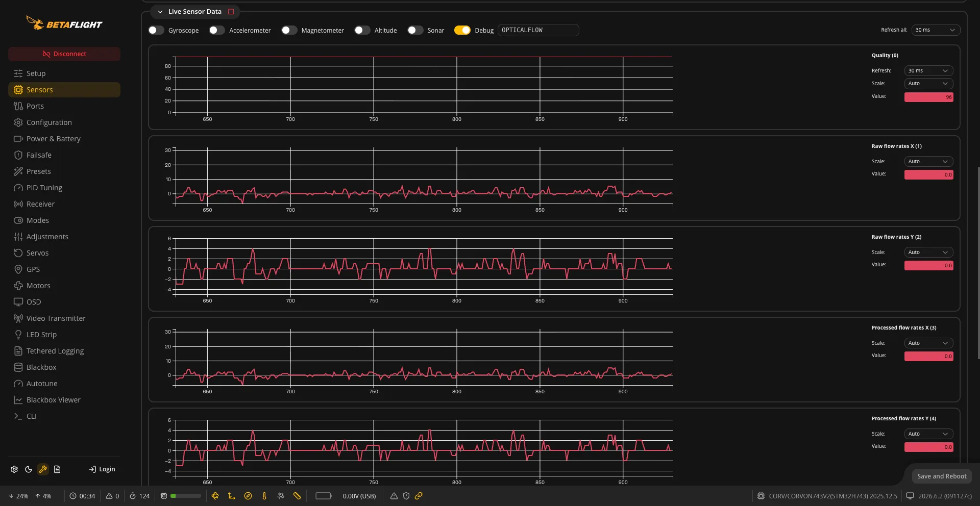Click Save and Reboot
Screen dimensions: 980x506
click(x=942, y=476)
